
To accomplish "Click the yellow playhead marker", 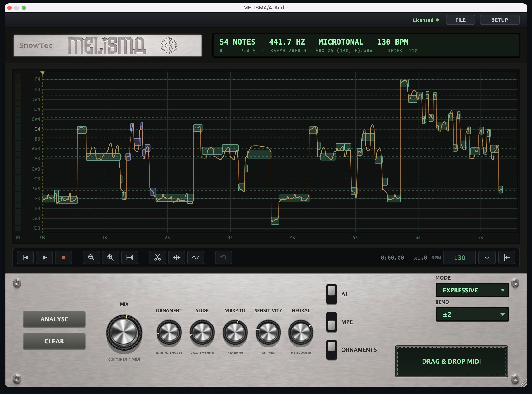I will (x=43, y=73).
